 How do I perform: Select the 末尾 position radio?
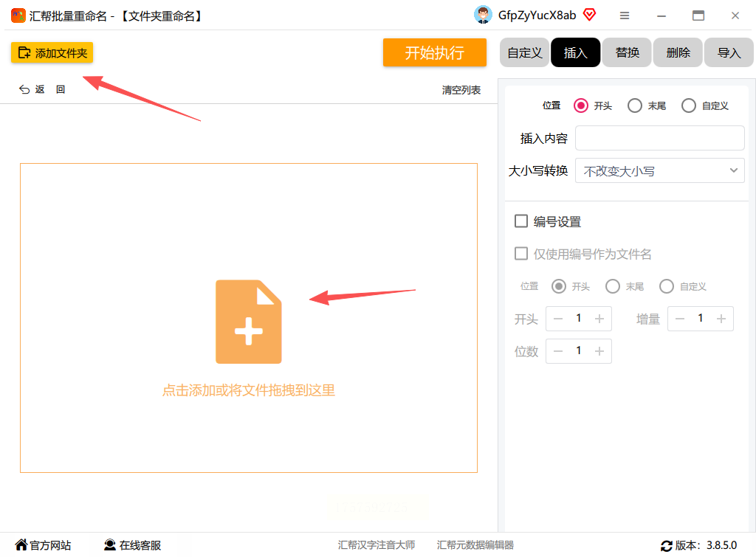coord(634,105)
